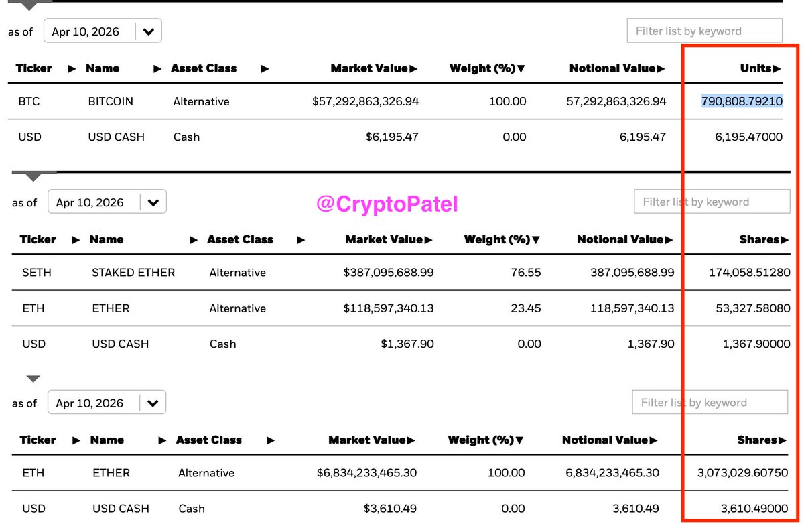Click Name sort arrow in Staked Ether table
The height and width of the screenshot is (532, 804).
194,239
